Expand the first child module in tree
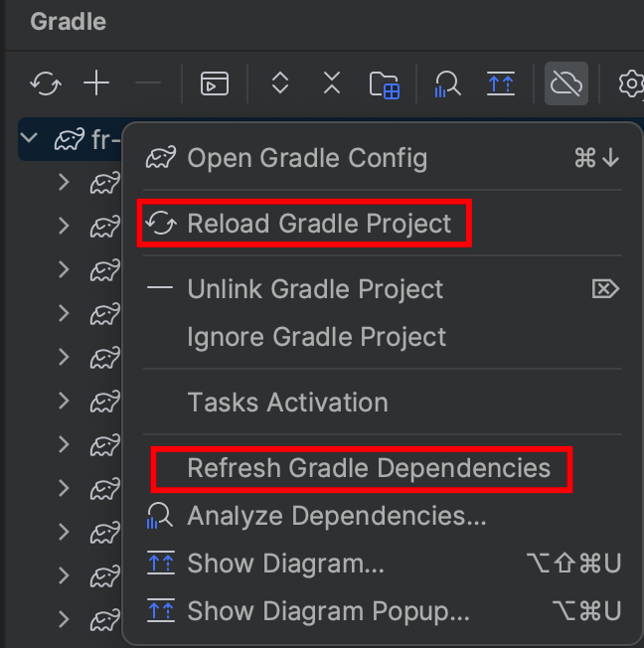644x648 pixels. pyautogui.click(x=64, y=182)
